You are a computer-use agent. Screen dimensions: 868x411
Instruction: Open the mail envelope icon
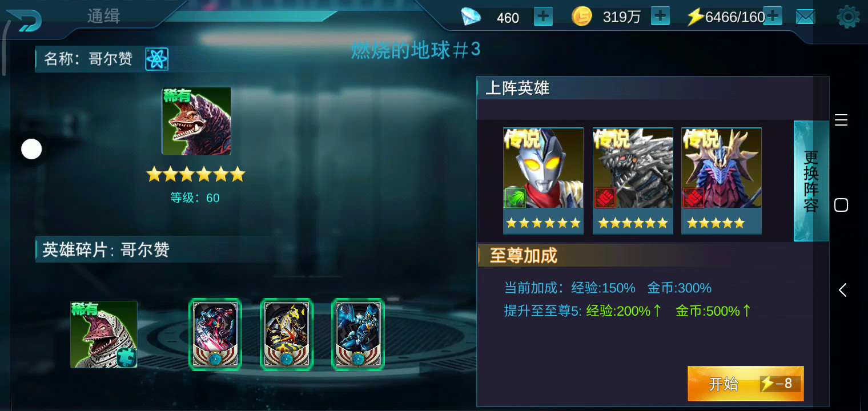(805, 17)
